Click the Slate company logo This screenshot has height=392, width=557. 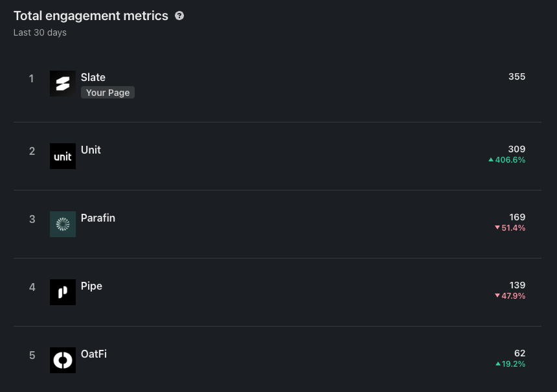(x=63, y=84)
